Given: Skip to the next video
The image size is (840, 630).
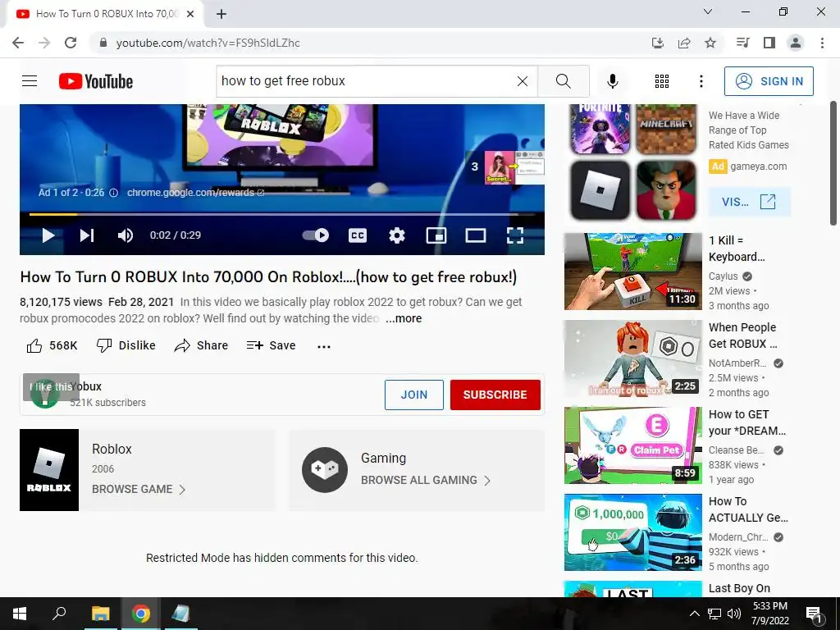Looking at the screenshot, I should pos(87,235).
